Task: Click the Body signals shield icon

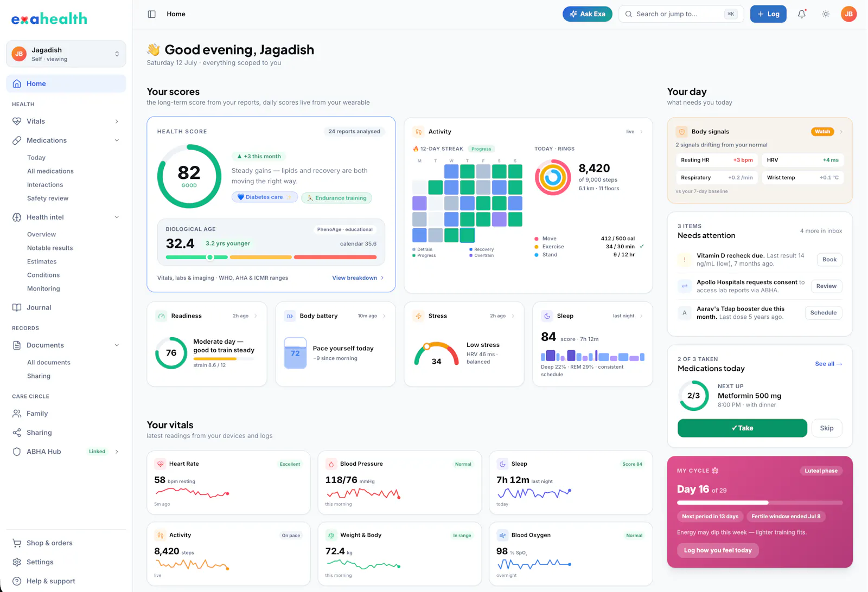Action: tap(682, 132)
